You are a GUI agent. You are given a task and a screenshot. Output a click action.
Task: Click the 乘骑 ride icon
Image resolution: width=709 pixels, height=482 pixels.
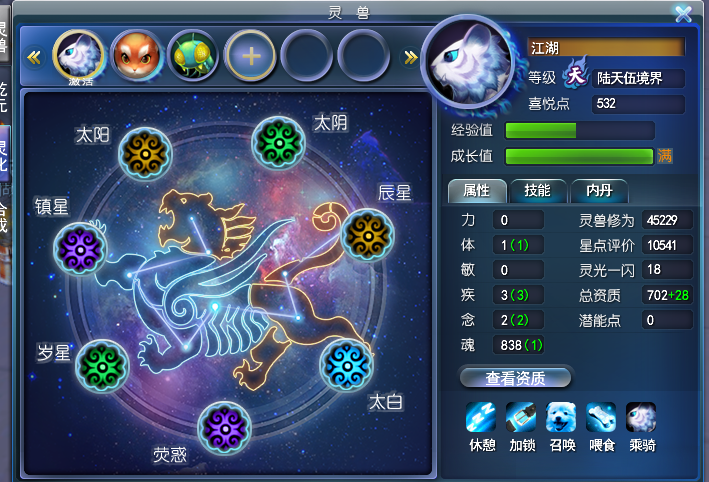[x=641, y=417]
